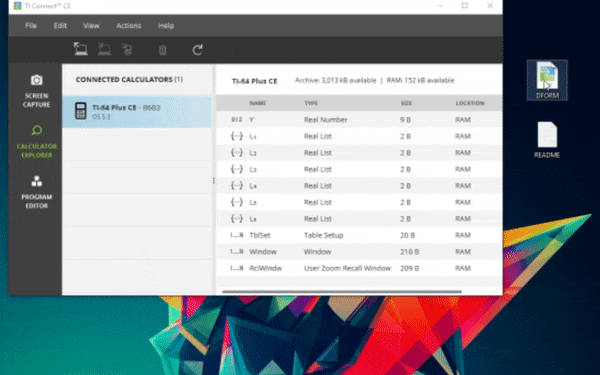Select the Y Real Number row
This screenshot has height=375, width=600.
coord(359,120)
